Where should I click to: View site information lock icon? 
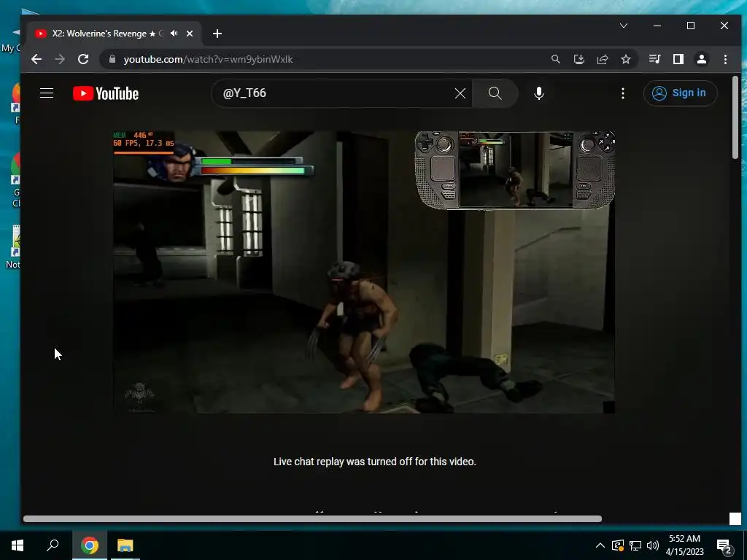click(112, 59)
